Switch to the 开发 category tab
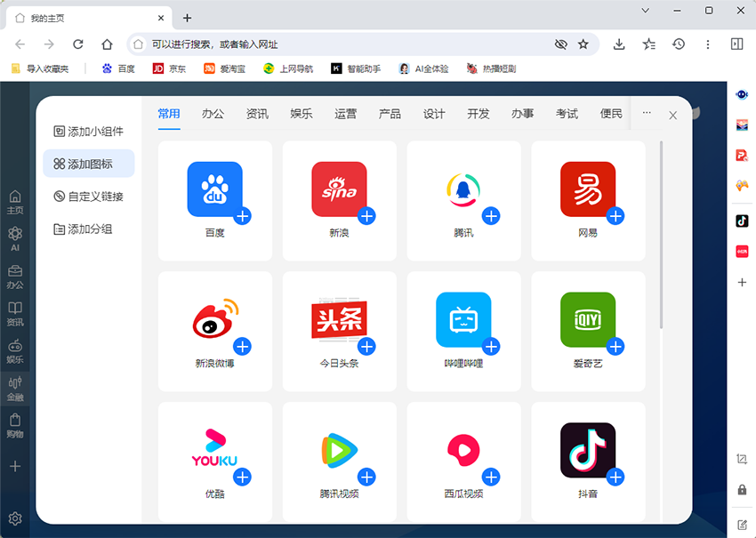Screen dimensions: 756x538 pos(479,114)
